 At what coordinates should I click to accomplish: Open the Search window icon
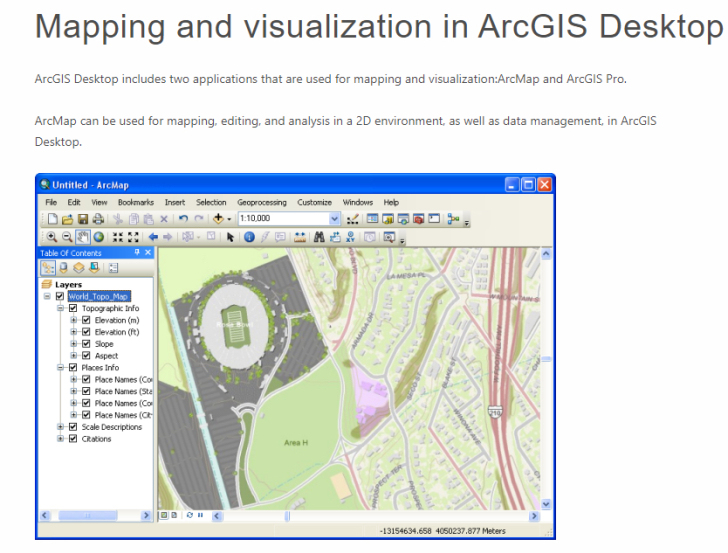(x=403, y=219)
